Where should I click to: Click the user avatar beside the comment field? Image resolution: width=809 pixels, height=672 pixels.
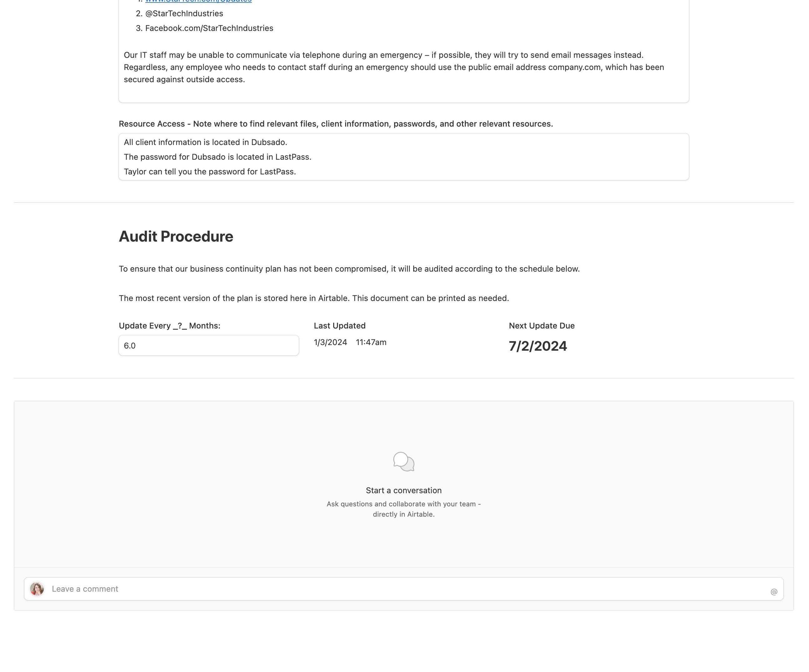click(37, 589)
